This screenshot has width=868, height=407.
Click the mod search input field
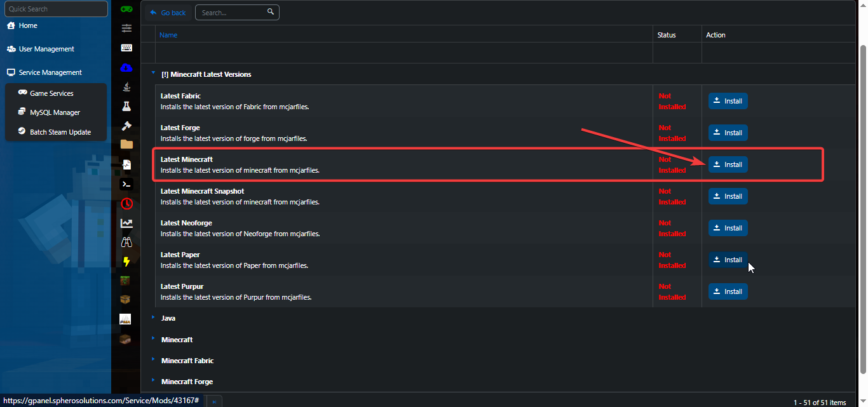coord(232,13)
